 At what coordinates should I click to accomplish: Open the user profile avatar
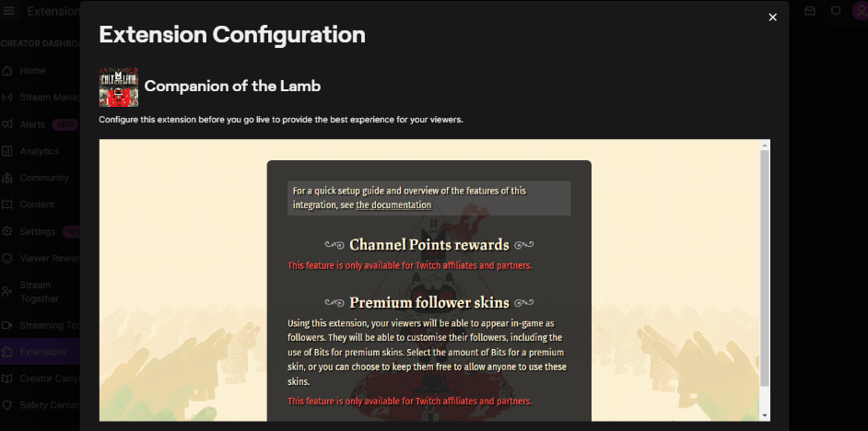(861, 11)
